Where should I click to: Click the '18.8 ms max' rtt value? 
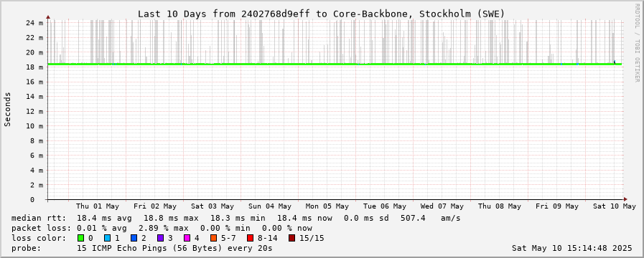tap(171, 218)
